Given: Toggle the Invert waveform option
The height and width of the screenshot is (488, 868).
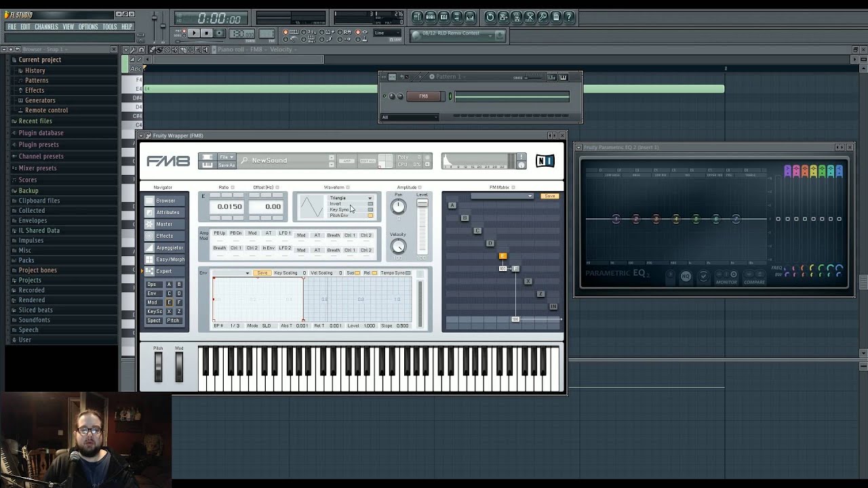Looking at the screenshot, I should [370, 204].
